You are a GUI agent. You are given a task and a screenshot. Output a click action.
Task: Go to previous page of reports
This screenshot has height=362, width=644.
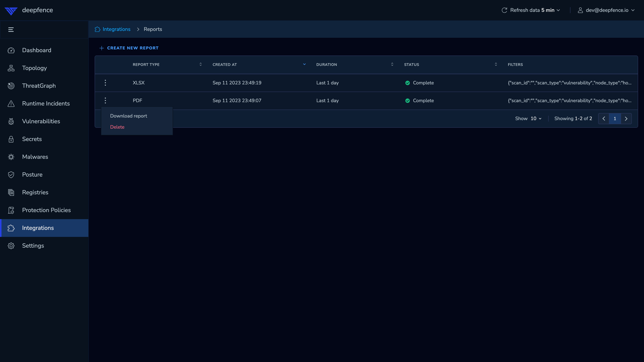(604, 119)
